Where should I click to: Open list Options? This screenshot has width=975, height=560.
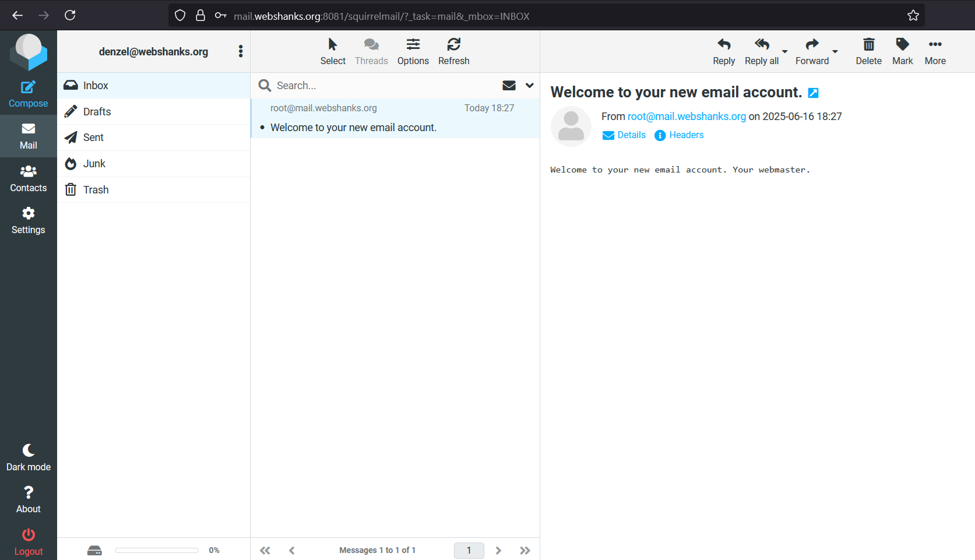tap(413, 51)
